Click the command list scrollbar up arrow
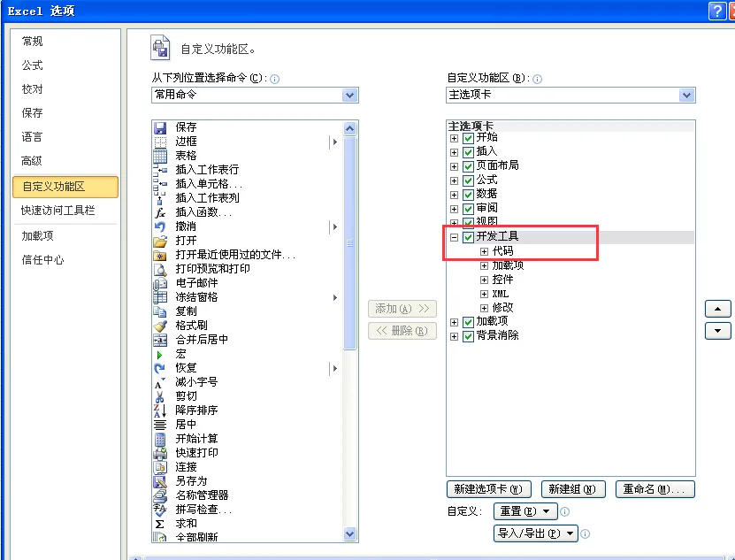The width and height of the screenshot is (735, 560). tap(349, 128)
